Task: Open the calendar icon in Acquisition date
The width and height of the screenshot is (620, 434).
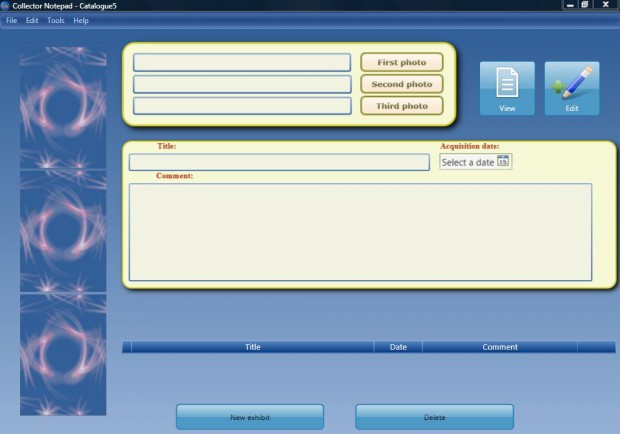Action: (x=503, y=162)
